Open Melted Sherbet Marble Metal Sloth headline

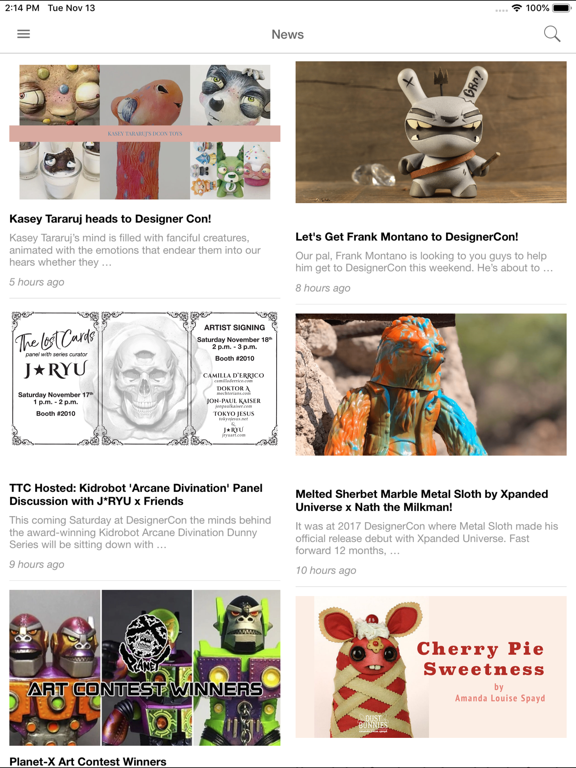point(422,501)
